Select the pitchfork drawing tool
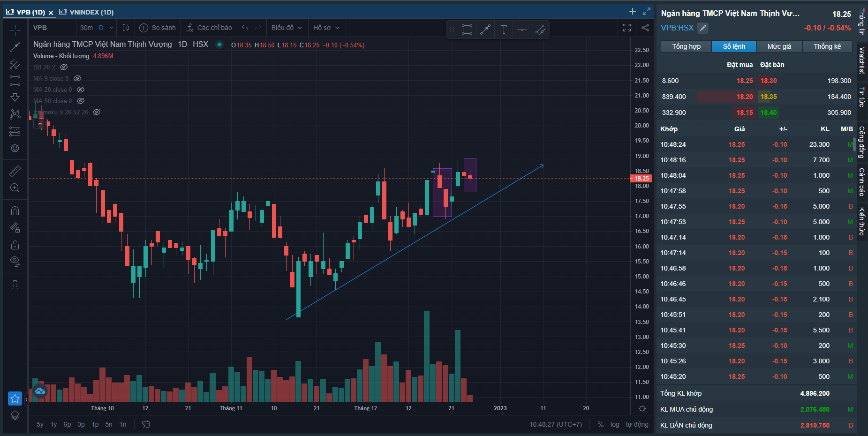This screenshot has height=436, width=868. 15,64
